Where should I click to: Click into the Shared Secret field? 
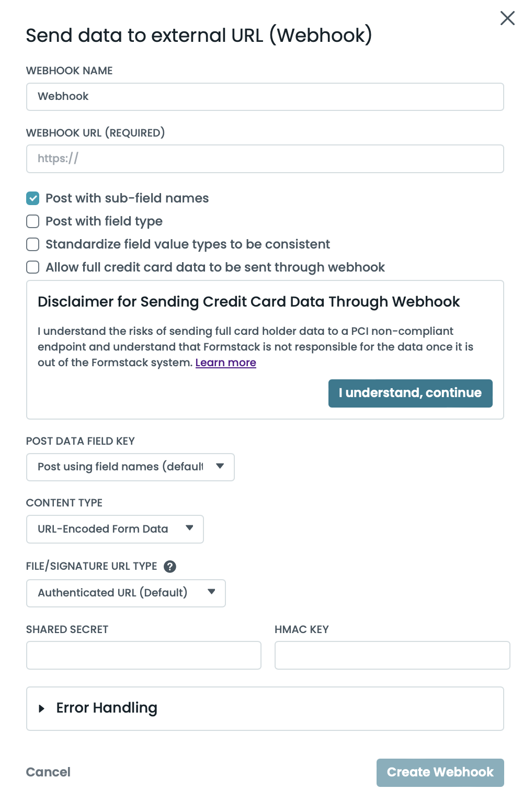[143, 656]
